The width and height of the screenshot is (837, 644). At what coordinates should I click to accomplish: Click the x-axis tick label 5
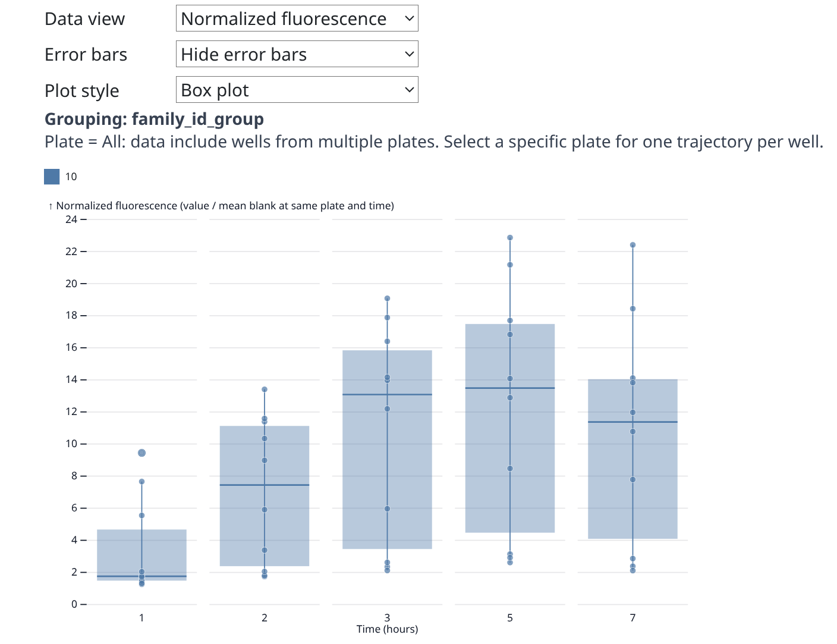(510, 618)
